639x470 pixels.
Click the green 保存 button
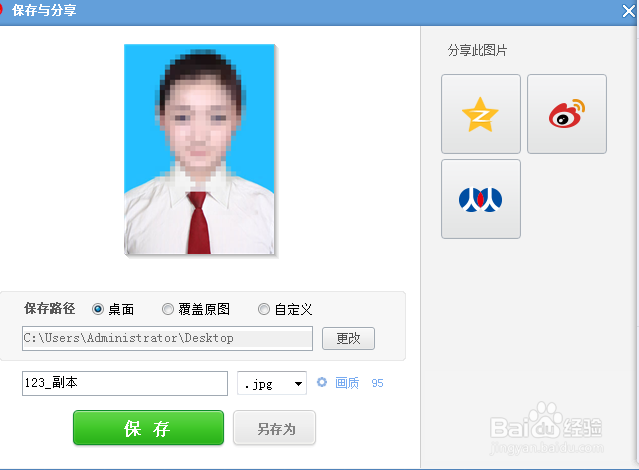click(148, 428)
